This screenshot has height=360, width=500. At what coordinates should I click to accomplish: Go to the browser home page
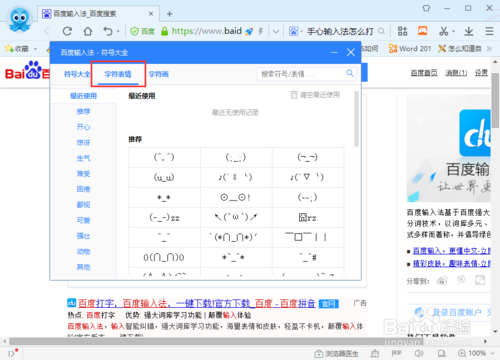pyautogui.click(x=88, y=31)
